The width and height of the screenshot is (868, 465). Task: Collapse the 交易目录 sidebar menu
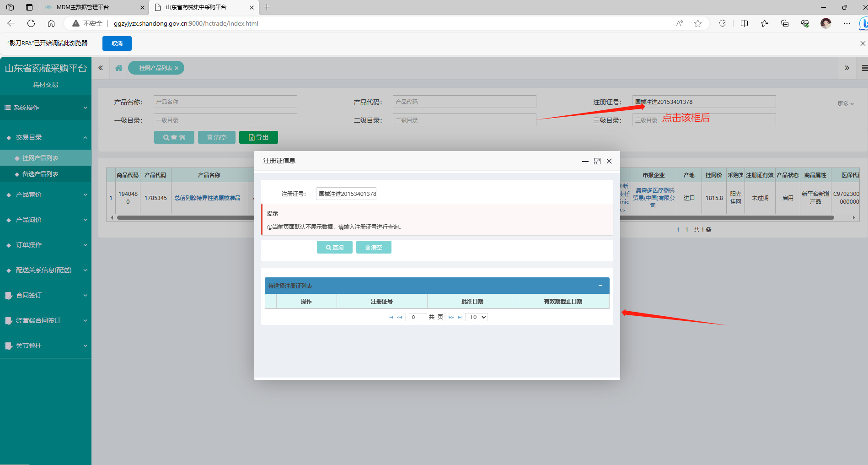[x=46, y=137]
